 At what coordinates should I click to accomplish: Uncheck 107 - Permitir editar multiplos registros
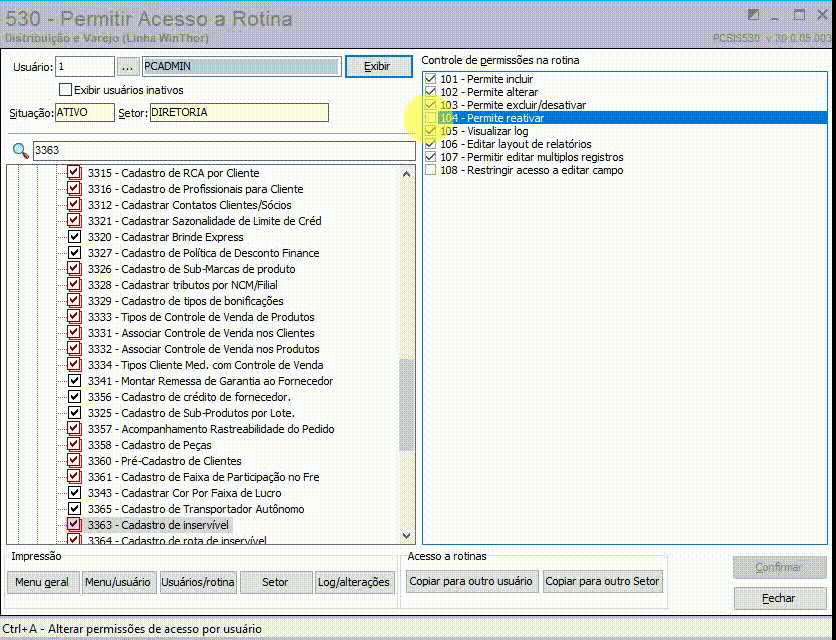[430, 157]
